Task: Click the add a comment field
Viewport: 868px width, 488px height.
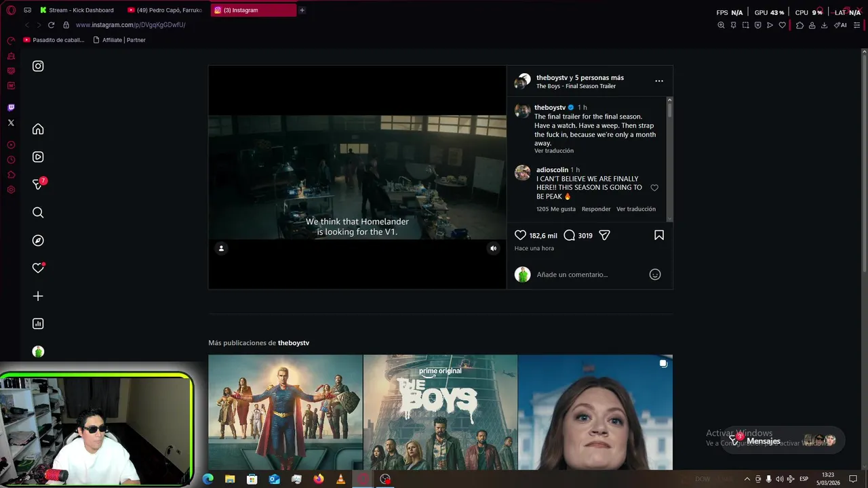Action: pos(589,274)
